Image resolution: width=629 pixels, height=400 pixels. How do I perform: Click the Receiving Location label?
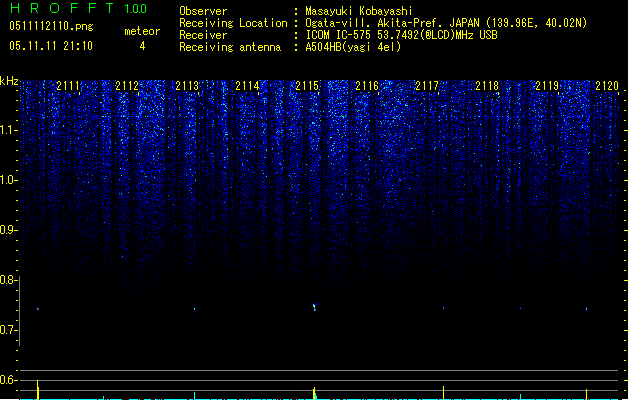[x=233, y=23]
